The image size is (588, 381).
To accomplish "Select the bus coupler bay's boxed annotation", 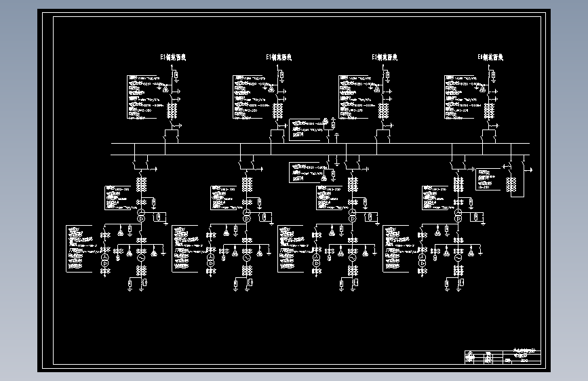I will 488,180.
